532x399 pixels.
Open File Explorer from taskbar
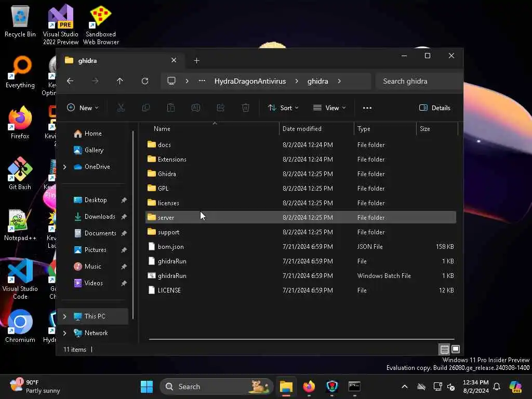coord(286,387)
